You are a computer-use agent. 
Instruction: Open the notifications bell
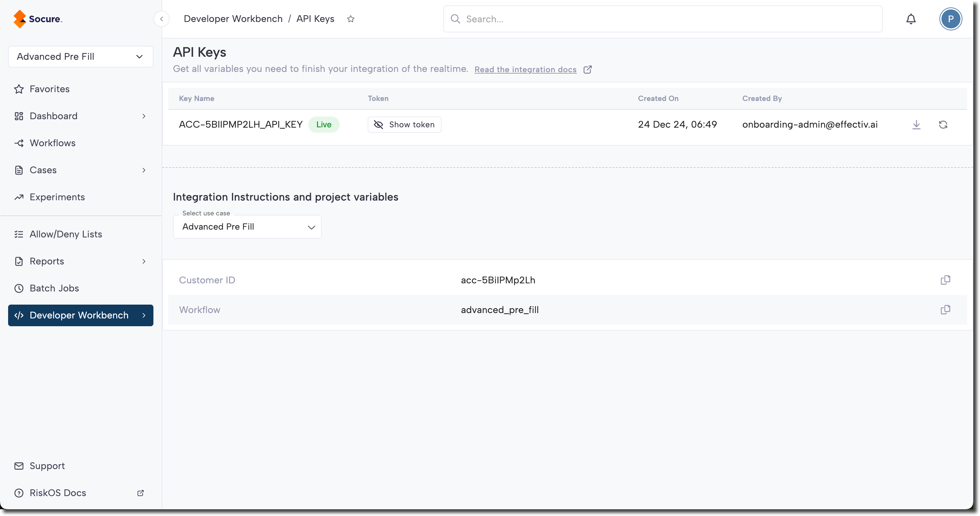pyautogui.click(x=911, y=19)
